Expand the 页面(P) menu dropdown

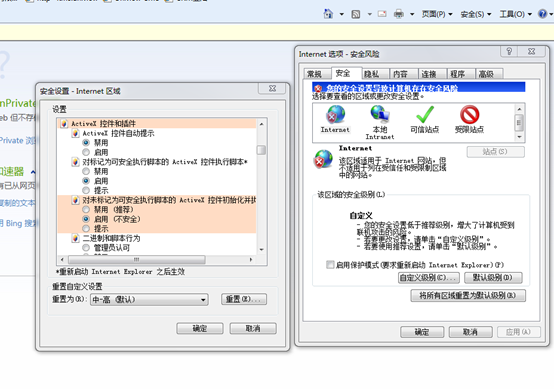click(x=437, y=14)
